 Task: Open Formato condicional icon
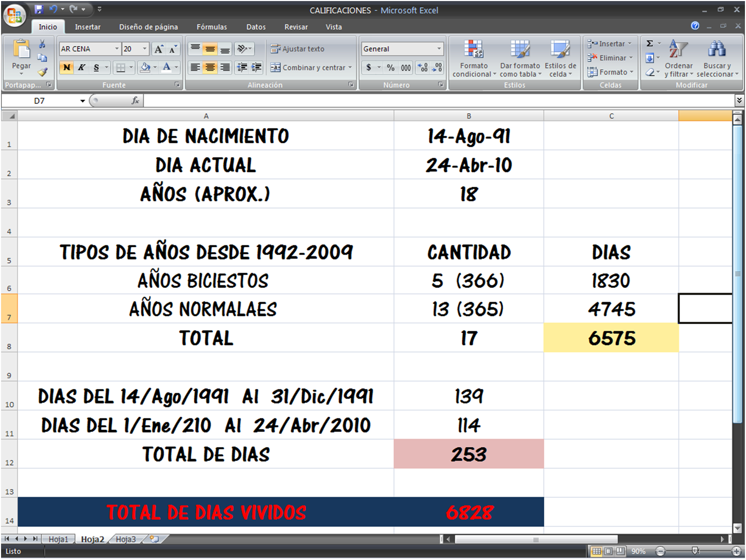click(x=473, y=59)
